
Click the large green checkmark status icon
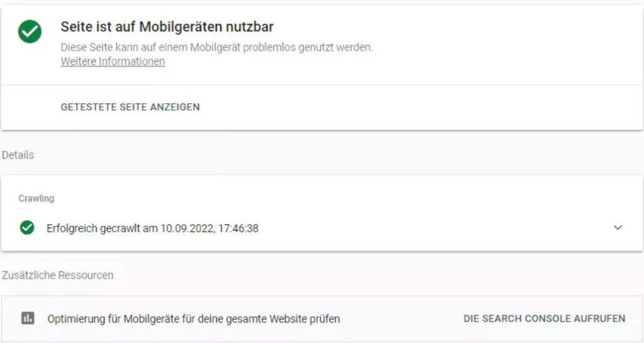(x=30, y=31)
